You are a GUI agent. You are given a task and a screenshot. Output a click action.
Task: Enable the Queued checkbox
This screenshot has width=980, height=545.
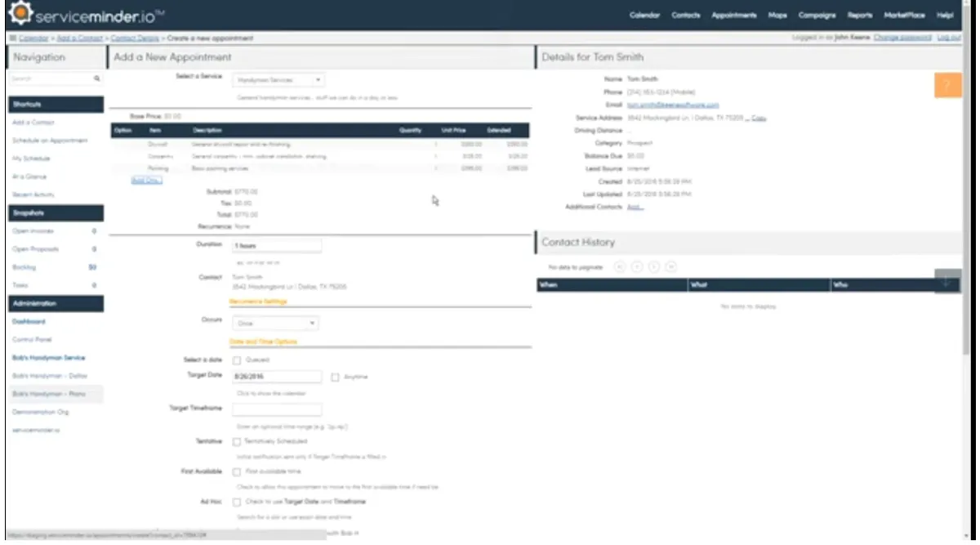tap(238, 360)
